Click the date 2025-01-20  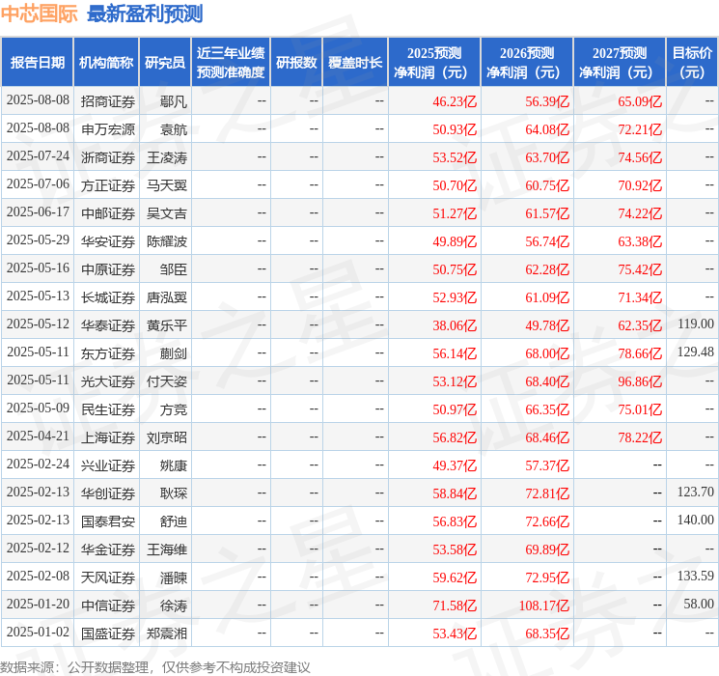(x=38, y=604)
